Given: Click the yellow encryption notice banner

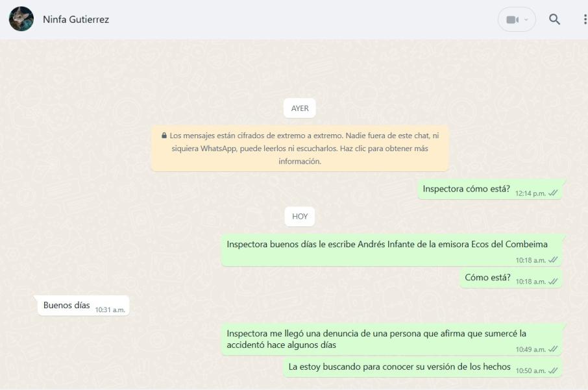Looking at the screenshot, I should point(299,143).
